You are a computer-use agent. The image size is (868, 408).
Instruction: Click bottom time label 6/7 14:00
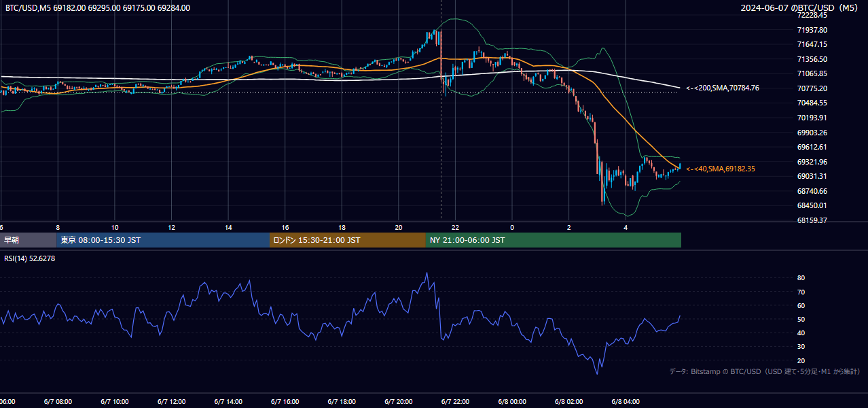[228, 402]
